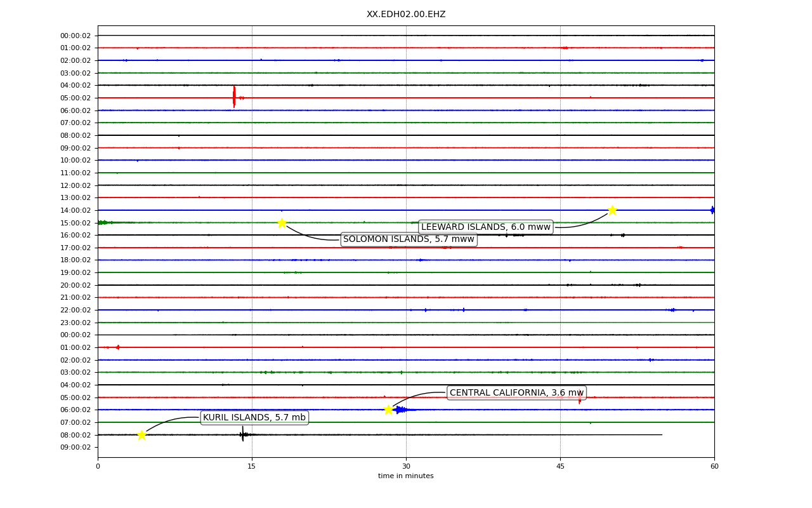Click the large red spike on 05:00:02 trace
812x508 pixels.
[234, 97]
